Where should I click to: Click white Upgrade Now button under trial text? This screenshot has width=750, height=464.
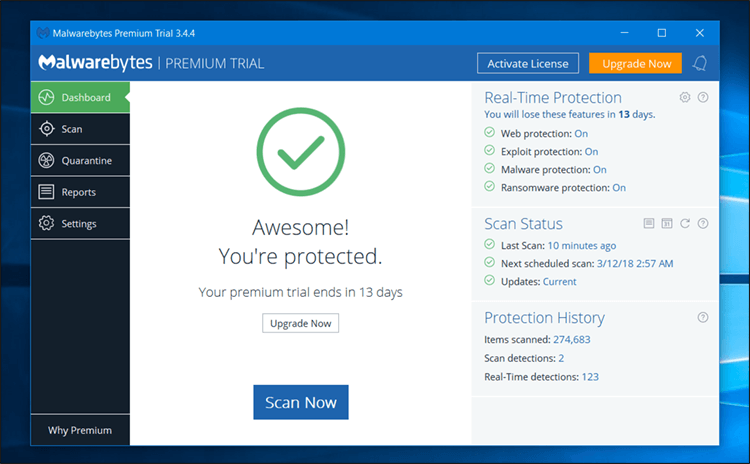(300, 323)
